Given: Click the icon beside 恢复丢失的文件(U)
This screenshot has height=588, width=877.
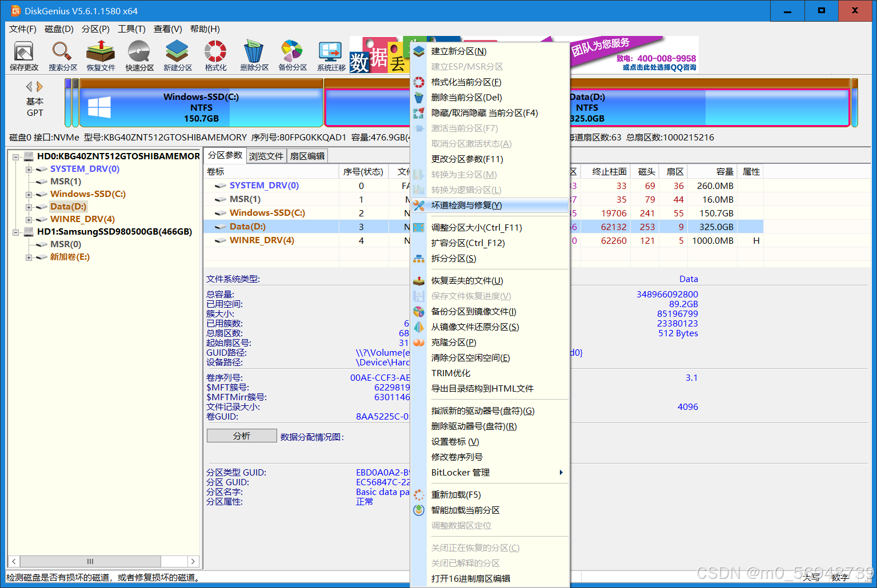Looking at the screenshot, I should (x=419, y=281).
